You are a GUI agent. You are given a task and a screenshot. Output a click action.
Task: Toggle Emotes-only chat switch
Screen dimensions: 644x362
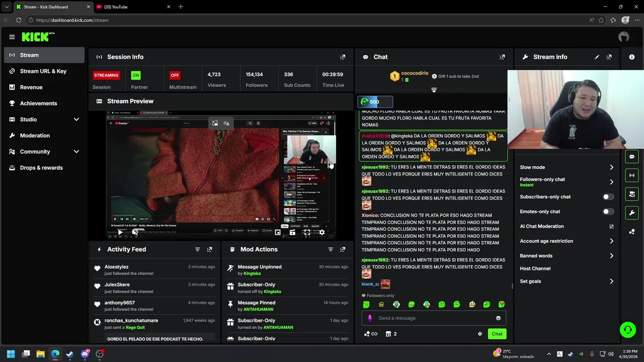tap(608, 212)
